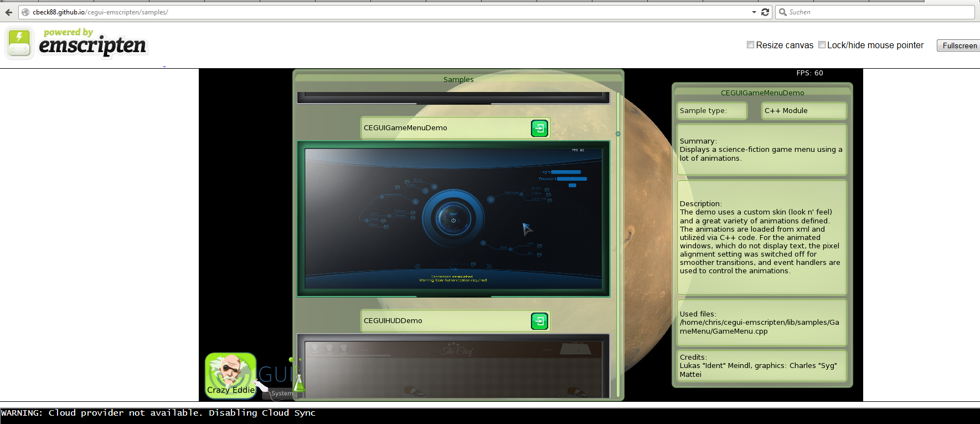The width and height of the screenshot is (980, 424).
Task: Click the green emscripten lightning logo
Action: pos(19,43)
